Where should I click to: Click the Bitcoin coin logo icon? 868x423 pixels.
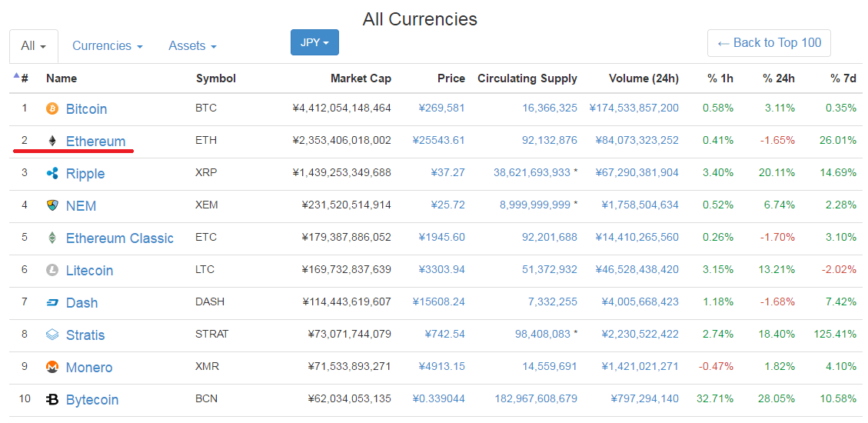coord(52,108)
